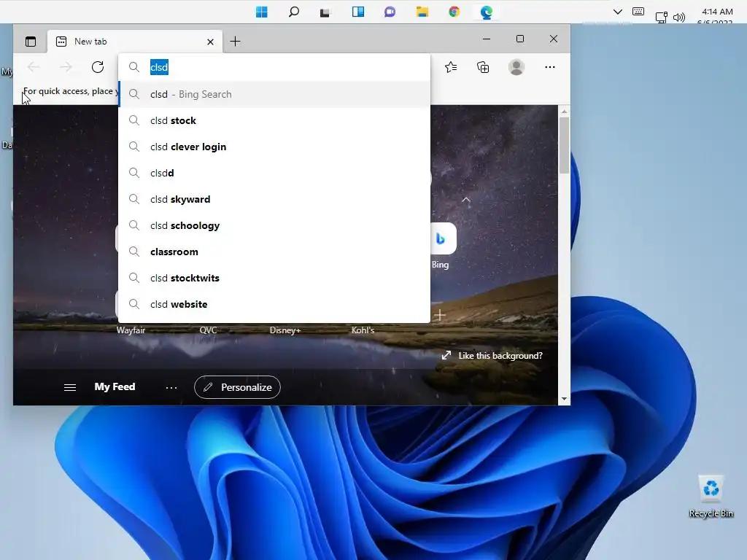Select suggestion clsd website

274,304
